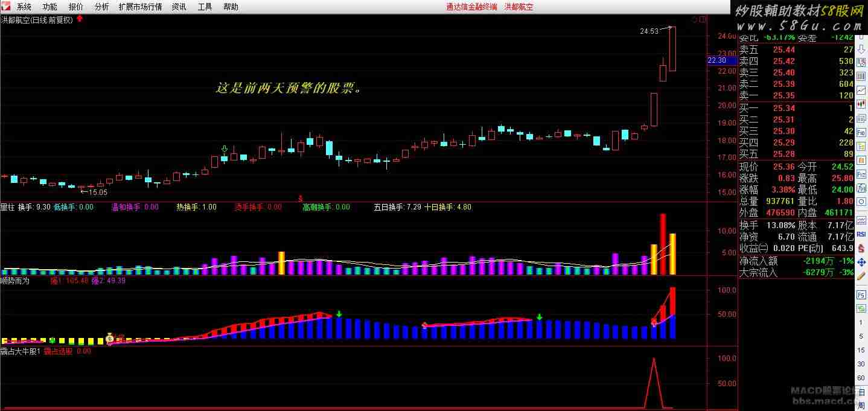Open the 分析 menu
This screenshot has width=868, height=411.
[102, 7]
